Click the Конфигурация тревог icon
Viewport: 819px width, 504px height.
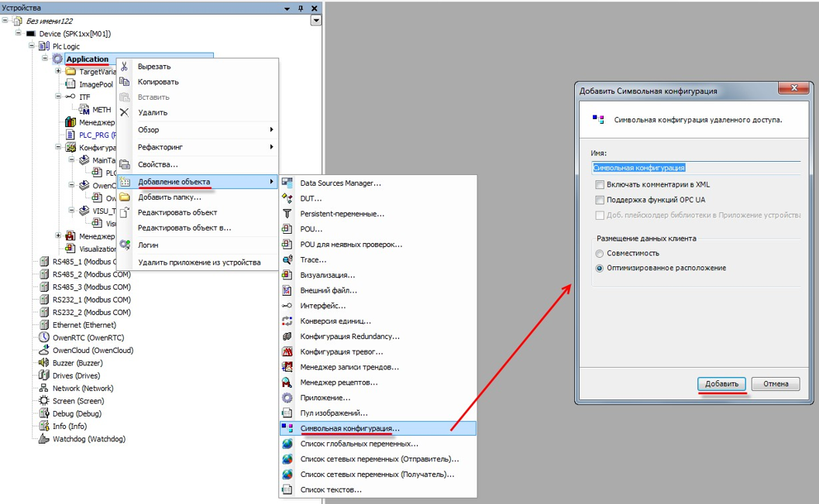287,351
